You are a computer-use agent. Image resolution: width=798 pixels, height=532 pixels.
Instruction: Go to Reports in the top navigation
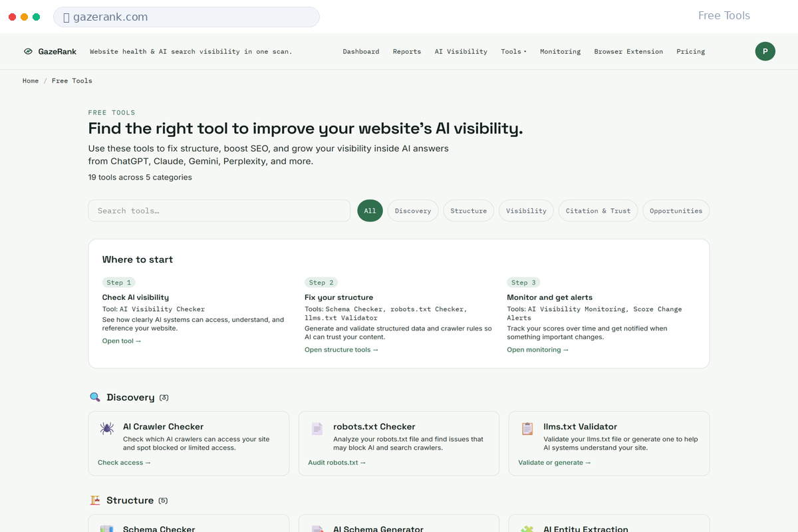[x=407, y=51]
